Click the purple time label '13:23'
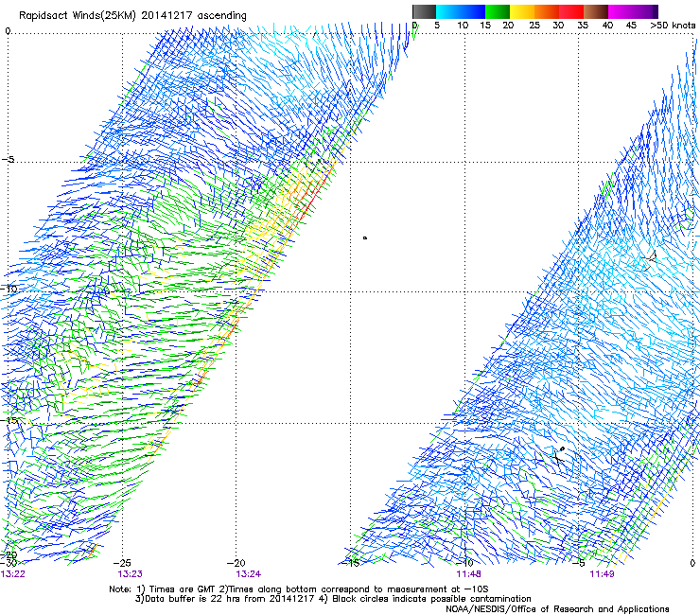This screenshot has width=700, height=615. [x=130, y=573]
